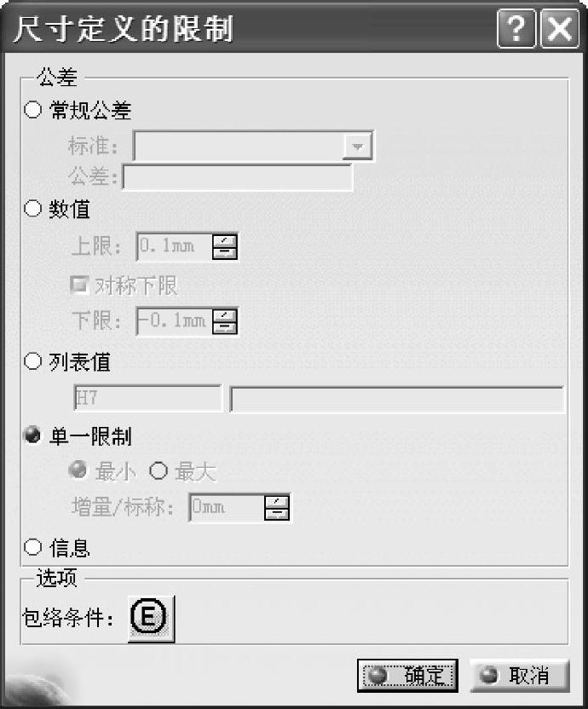This screenshot has width=588, height=709.
Task: Select the 单一限制 radio option
Action: [34, 436]
